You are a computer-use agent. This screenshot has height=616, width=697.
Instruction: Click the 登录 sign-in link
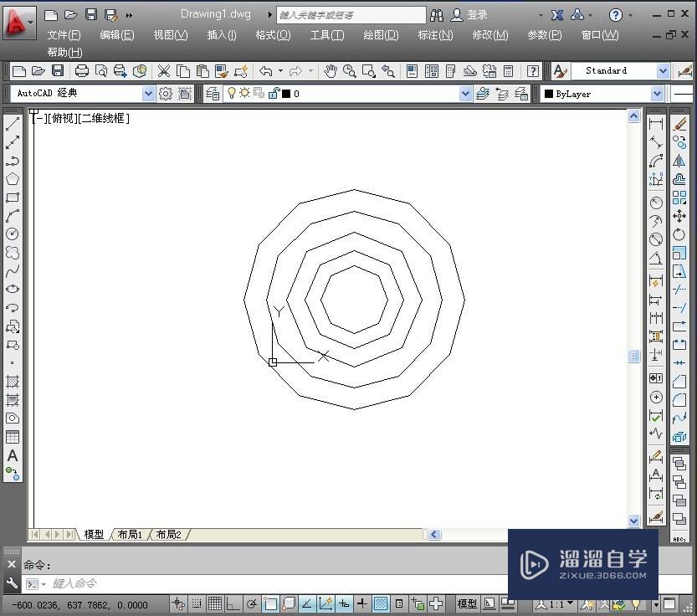point(478,14)
